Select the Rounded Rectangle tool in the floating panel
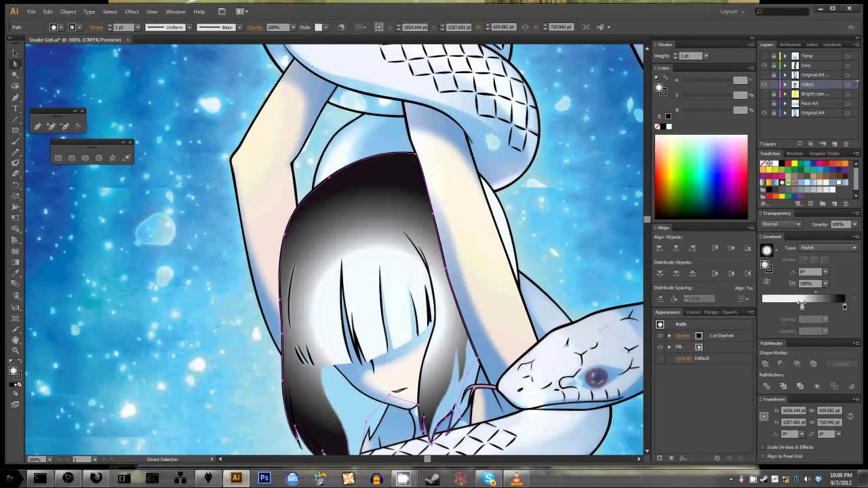 [x=72, y=158]
